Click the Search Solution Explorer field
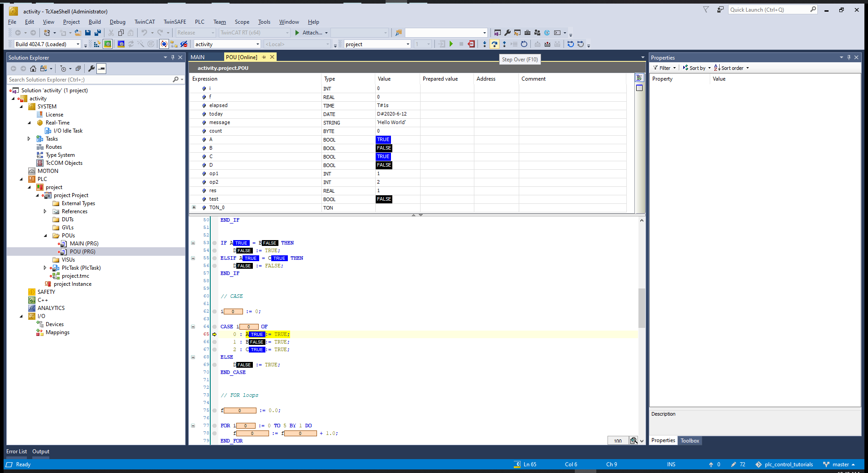Viewport: 868px width, 473px height. point(90,80)
